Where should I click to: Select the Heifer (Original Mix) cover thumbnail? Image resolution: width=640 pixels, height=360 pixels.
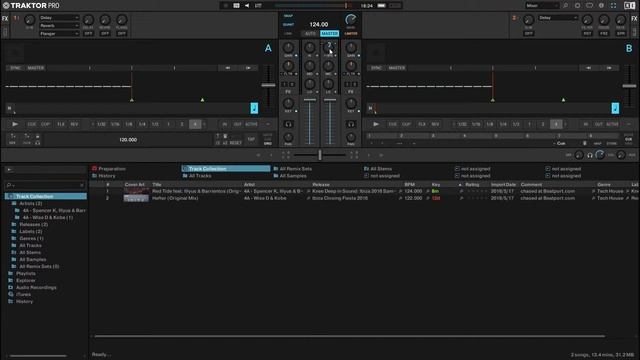click(136, 198)
